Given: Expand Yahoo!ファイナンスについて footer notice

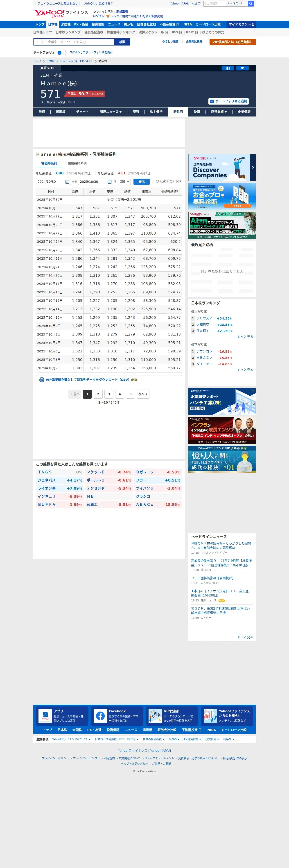Looking at the screenshot, I should tap(71, 739).
